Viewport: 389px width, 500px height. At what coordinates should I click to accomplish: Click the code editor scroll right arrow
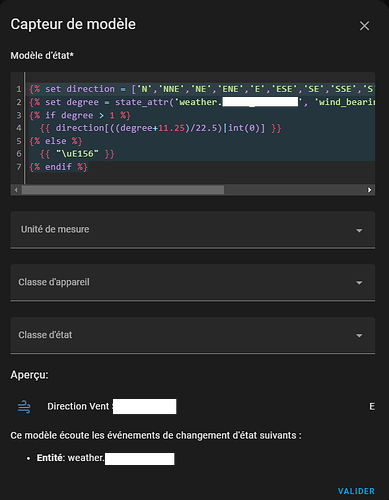(369, 190)
